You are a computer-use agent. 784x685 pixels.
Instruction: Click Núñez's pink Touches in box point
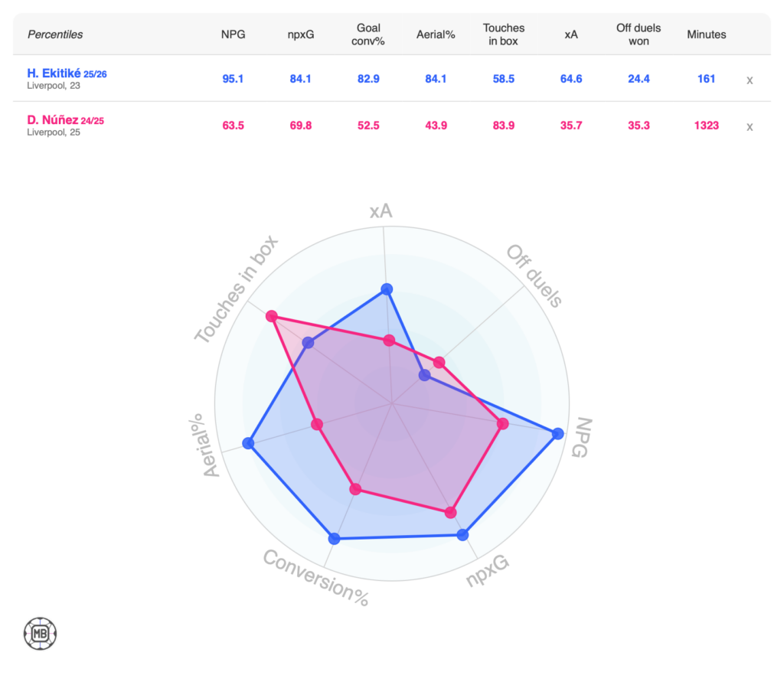[x=270, y=317]
